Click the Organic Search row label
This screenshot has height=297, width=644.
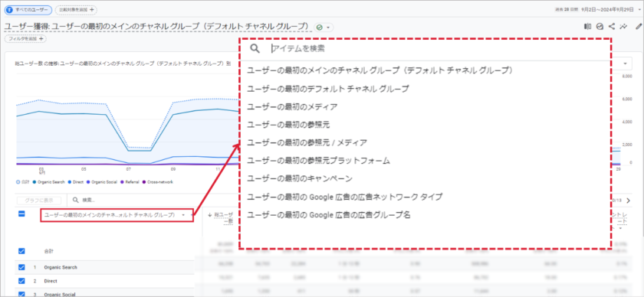pos(61,267)
